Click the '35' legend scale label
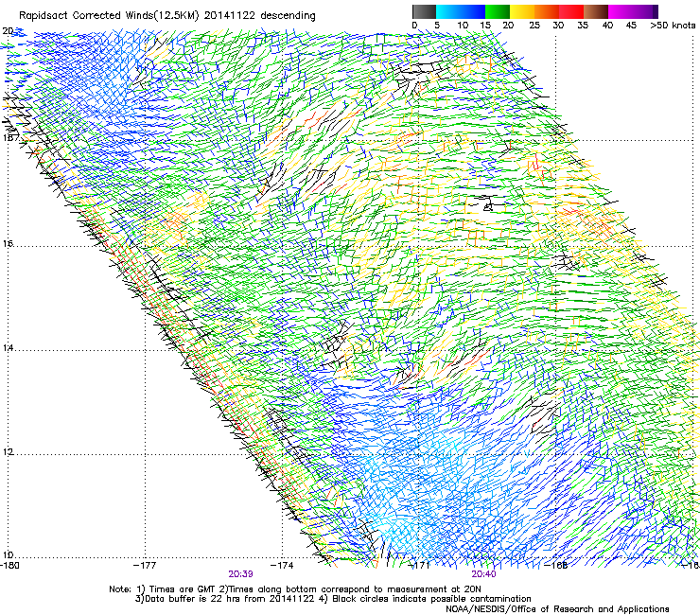Viewport: 700px width, 615px height. click(583, 26)
